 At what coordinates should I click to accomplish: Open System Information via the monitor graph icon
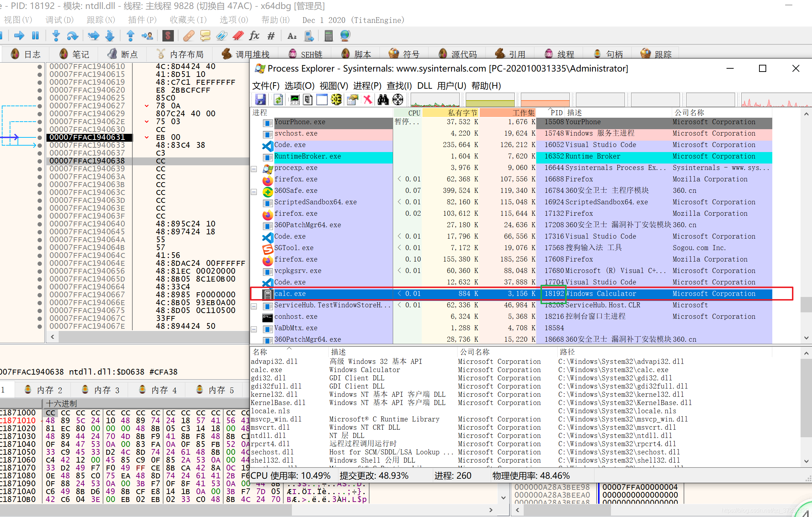point(295,99)
